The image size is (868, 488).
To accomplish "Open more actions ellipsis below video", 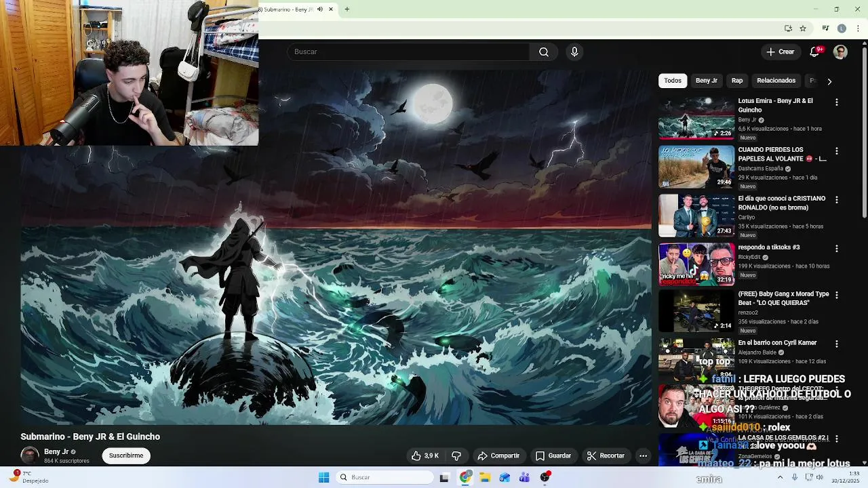I will 643,455.
